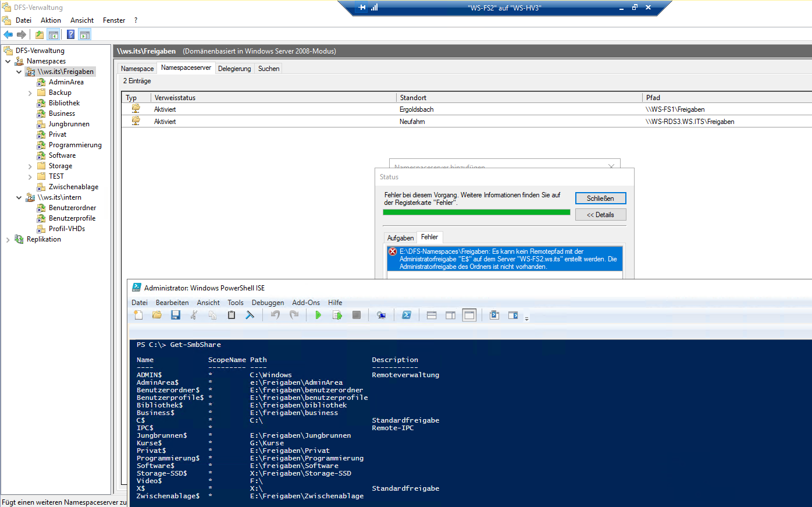Open Tools menu in PowerShell ISE
This screenshot has height=507, width=812.
point(236,303)
